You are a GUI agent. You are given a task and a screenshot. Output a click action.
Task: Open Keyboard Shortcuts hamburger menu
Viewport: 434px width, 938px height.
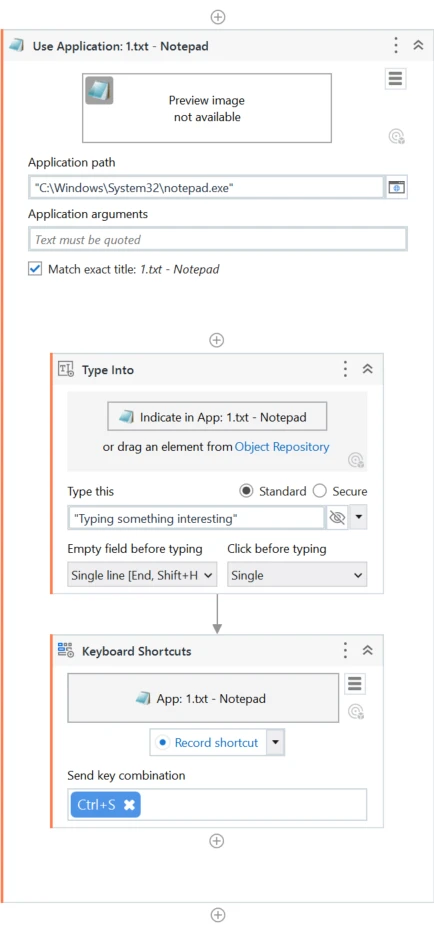click(356, 684)
